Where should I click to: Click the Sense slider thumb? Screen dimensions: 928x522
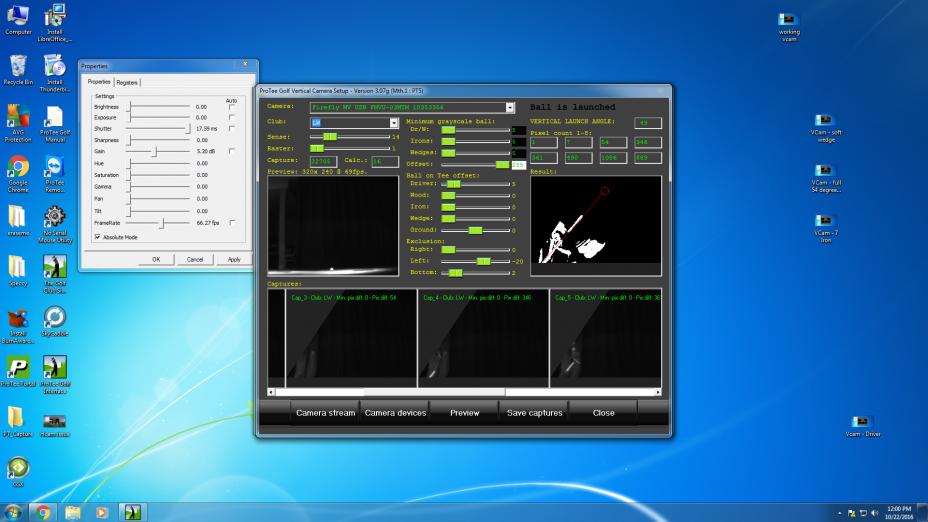[x=330, y=137]
